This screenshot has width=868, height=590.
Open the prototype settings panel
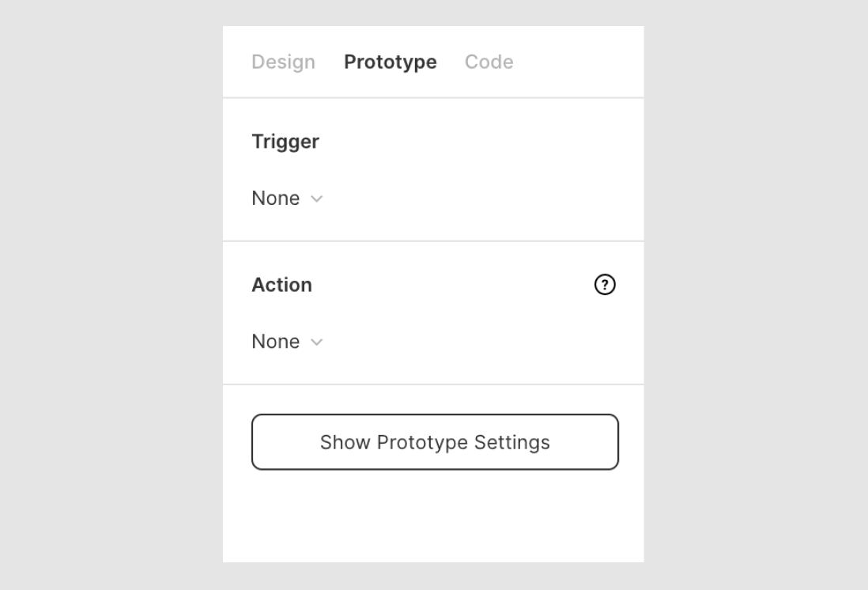(x=435, y=442)
